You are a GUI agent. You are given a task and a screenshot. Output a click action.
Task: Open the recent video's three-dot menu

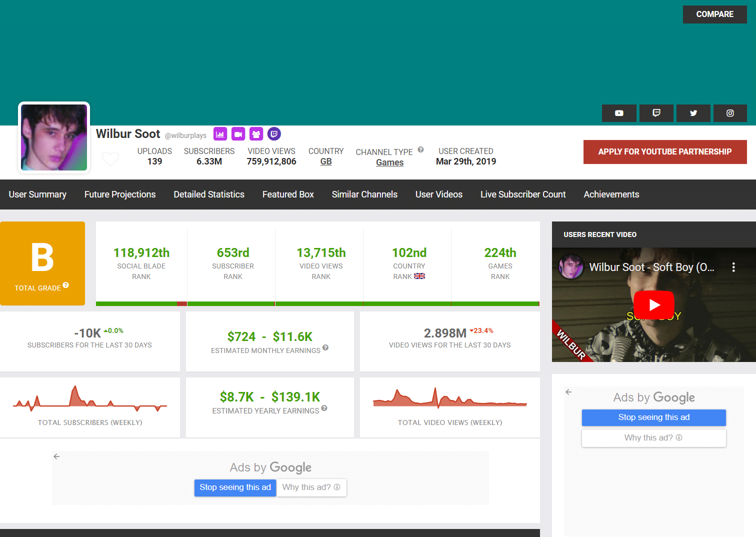(x=733, y=267)
